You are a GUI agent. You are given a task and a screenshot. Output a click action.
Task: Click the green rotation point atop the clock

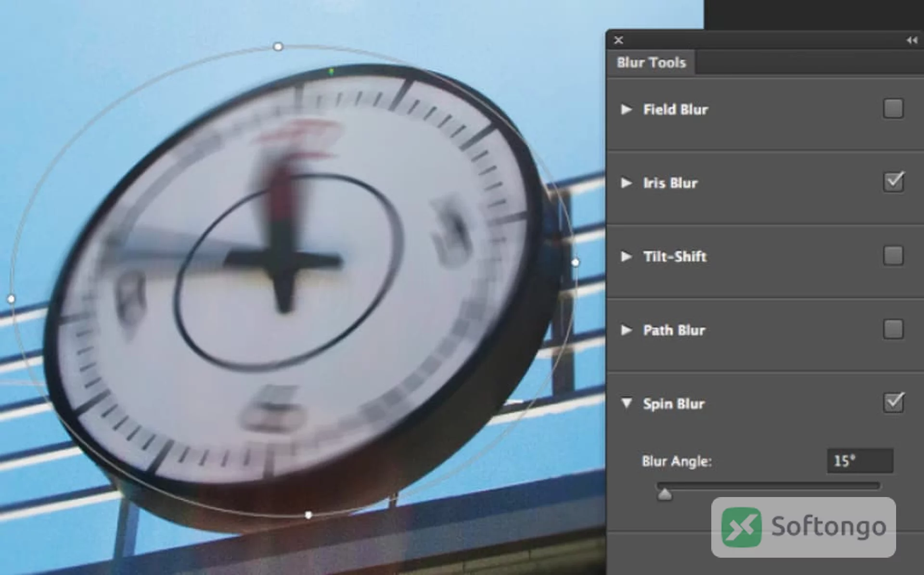click(x=331, y=72)
